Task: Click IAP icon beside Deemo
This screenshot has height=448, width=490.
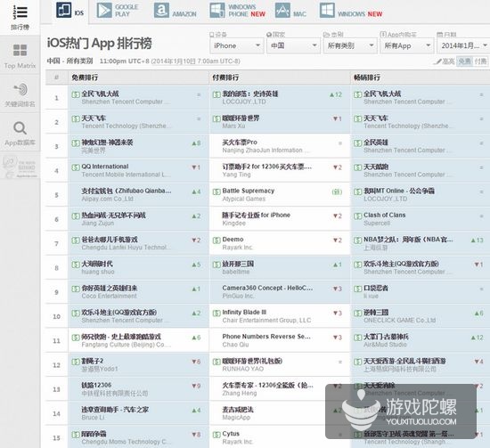Action: (216, 240)
